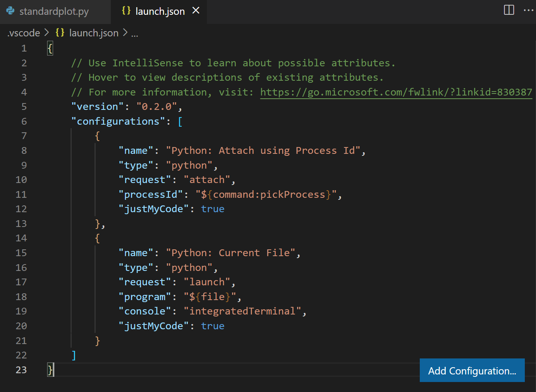Place cursor on "integratedTerminal" value
The width and height of the screenshot is (536, 392).
242,311
